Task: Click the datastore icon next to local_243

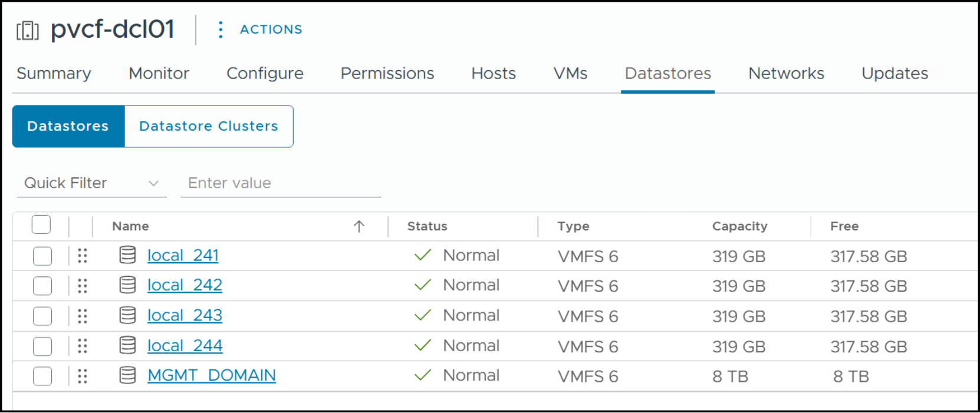Action: coord(128,315)
